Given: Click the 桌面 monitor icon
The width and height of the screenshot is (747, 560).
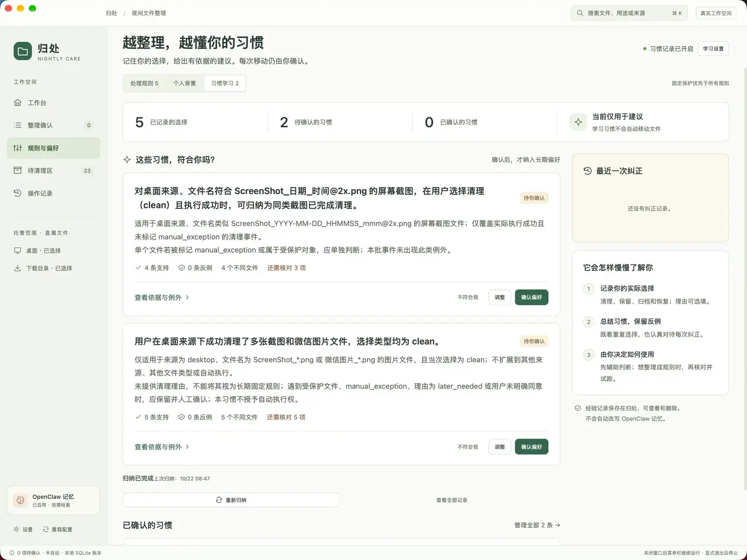Looking at the screenshot, I should pyautogui.click(x=17, y=250).
